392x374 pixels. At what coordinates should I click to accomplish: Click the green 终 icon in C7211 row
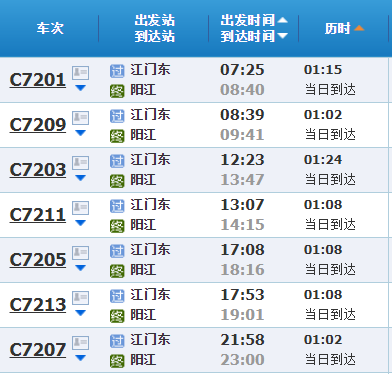117,226
